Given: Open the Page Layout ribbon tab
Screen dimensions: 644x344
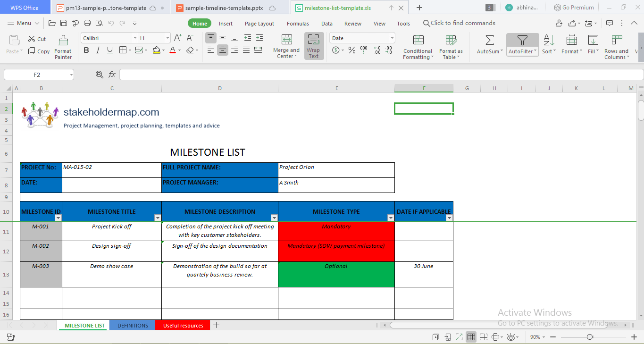Looking at the screenshot, I should (259, 24).
